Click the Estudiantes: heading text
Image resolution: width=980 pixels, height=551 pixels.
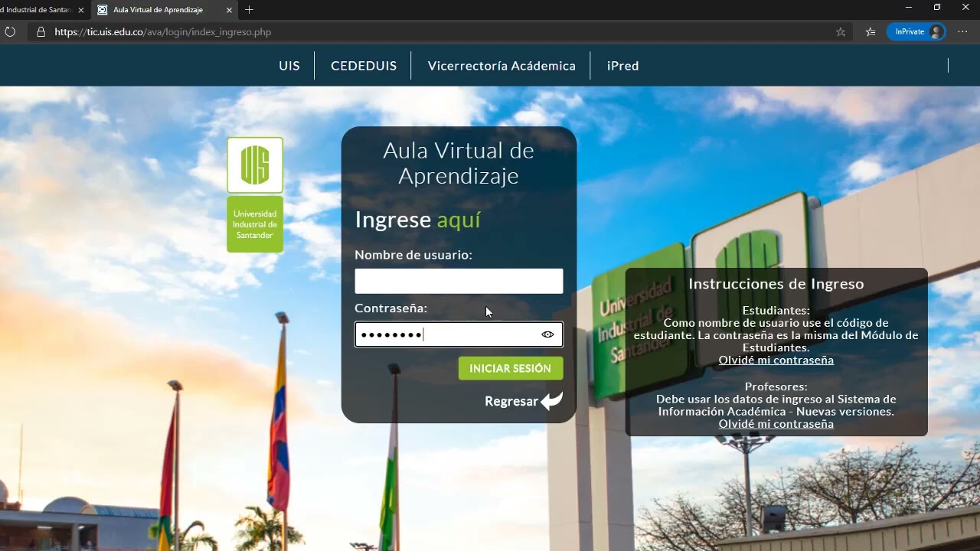tap(776, 311)
